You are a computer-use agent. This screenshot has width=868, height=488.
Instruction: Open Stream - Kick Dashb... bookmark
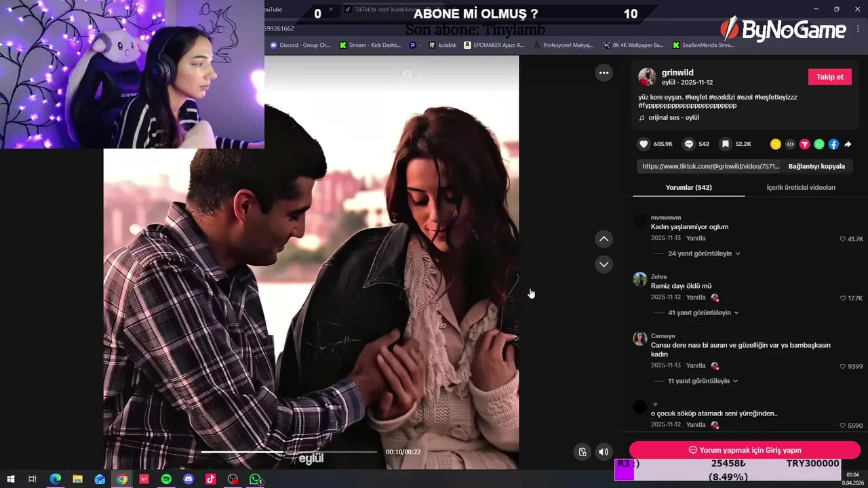pyautogui.click(x=370, y=45)
